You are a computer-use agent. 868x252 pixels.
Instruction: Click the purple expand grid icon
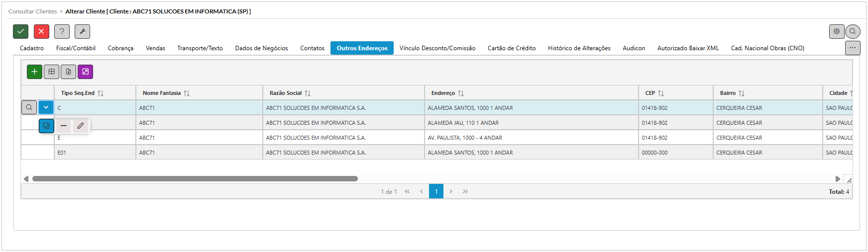[x=85, y=72]
